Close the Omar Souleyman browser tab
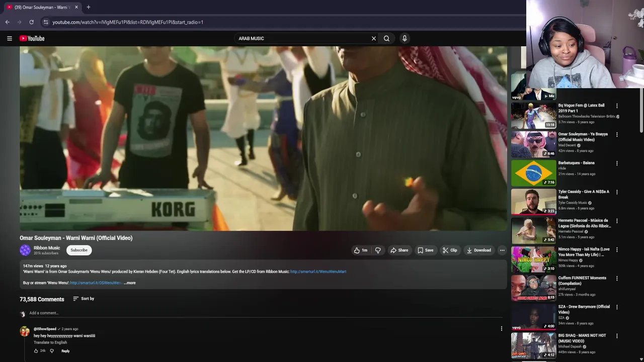Screen dimensions: 644x362 coord(76,7)
